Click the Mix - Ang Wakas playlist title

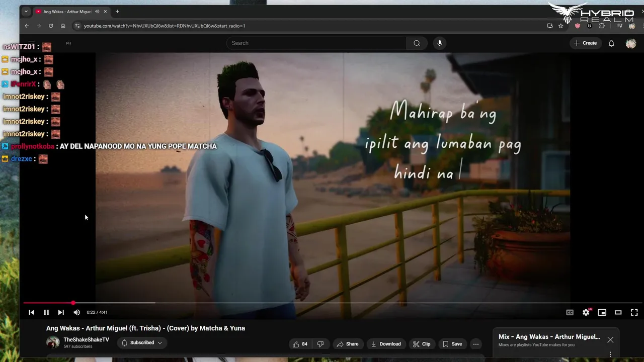549,337
